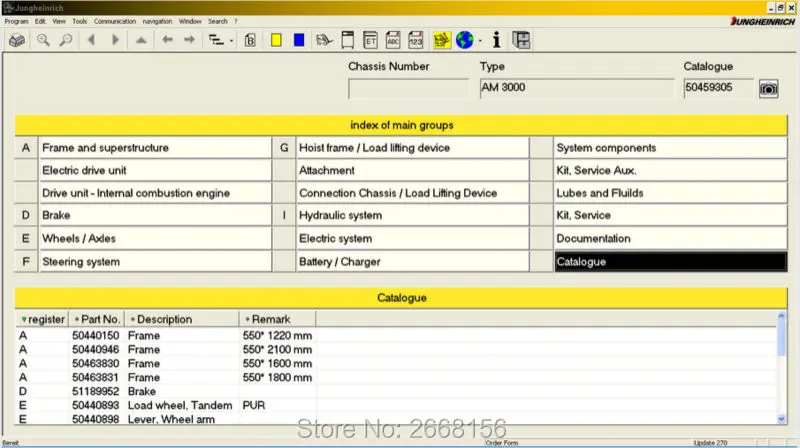
Task: Select the Battery / Charger group
Action: 413,261
